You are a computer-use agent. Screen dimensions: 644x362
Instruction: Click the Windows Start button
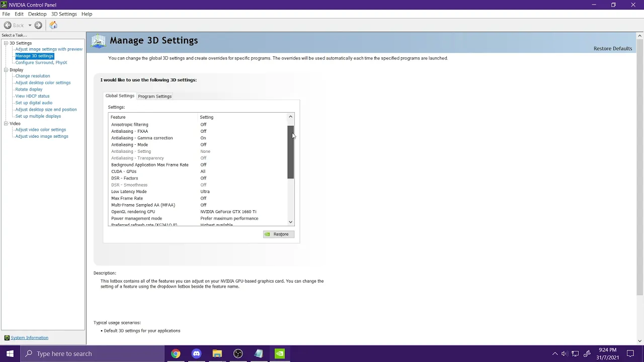coord(10,353)
